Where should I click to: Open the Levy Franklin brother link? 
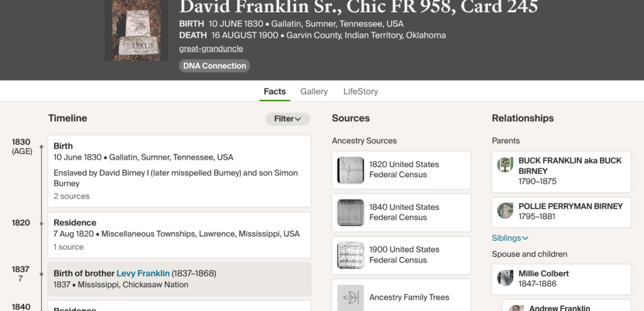pyautogui.click(x=143, y=273)
